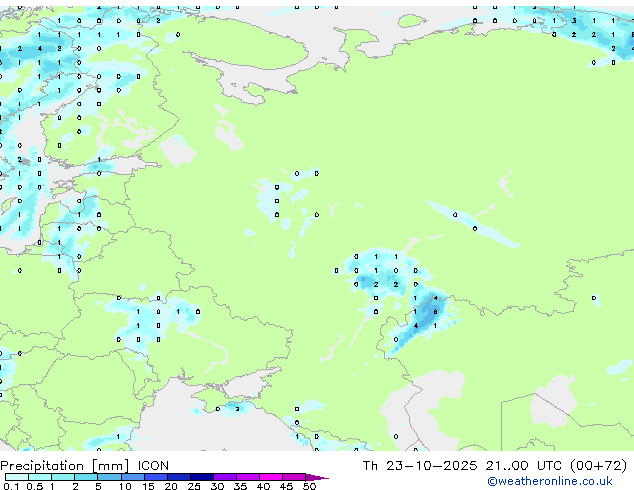This screenshot has height=490, width=634.
Task: Click the '10' legend scale label
Action: point(125,486)
